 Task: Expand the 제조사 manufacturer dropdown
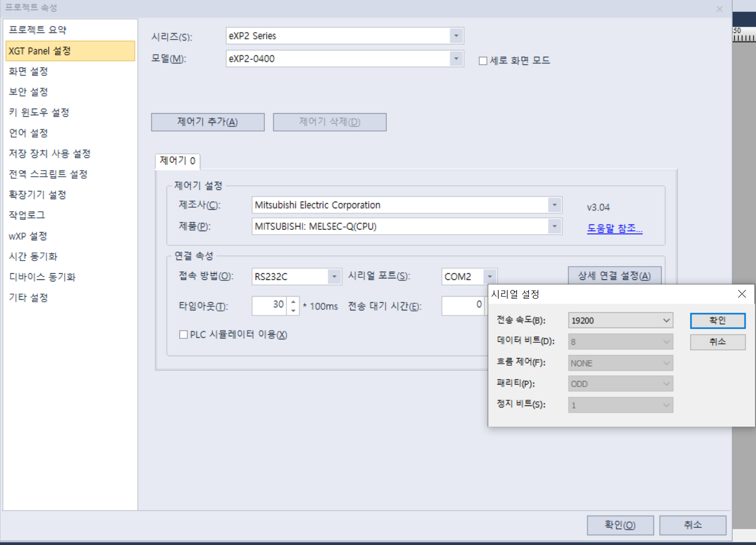point(554,205)
